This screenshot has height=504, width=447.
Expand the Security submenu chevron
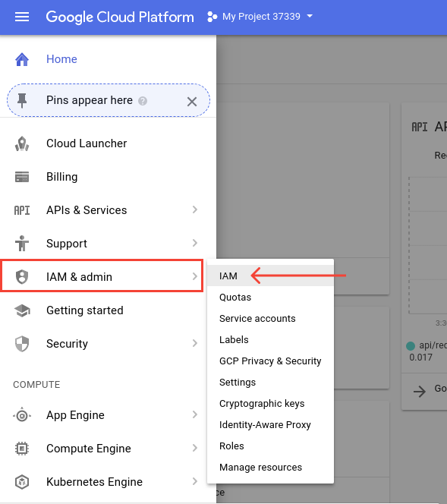point(195,343)
